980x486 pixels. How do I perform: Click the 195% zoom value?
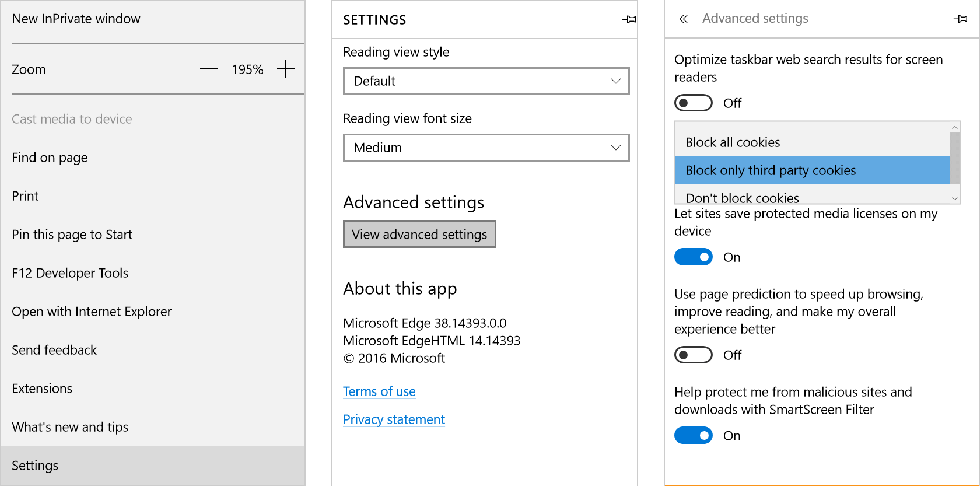tap(247, 69)
